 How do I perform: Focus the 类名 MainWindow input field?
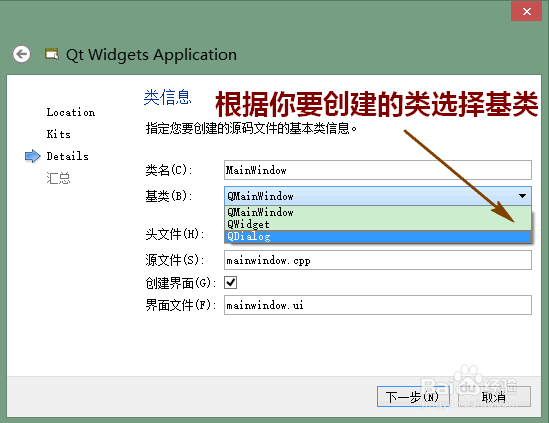378,170
